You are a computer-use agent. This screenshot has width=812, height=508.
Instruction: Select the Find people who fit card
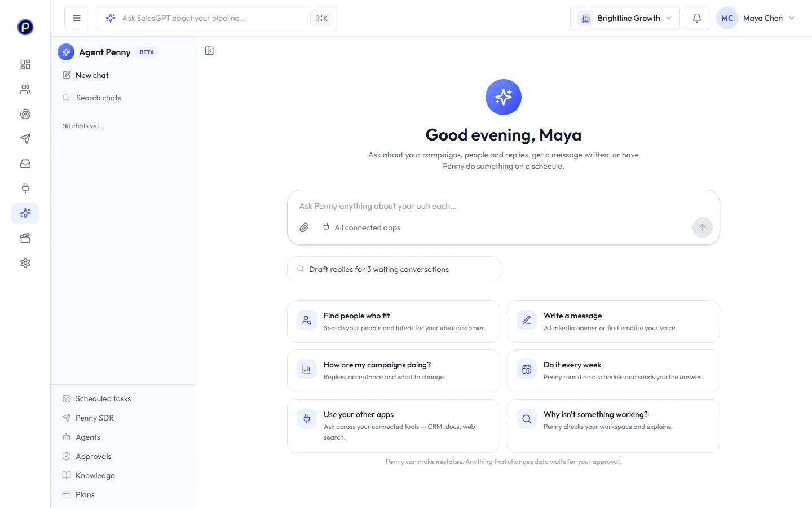(x=394, y=321)
